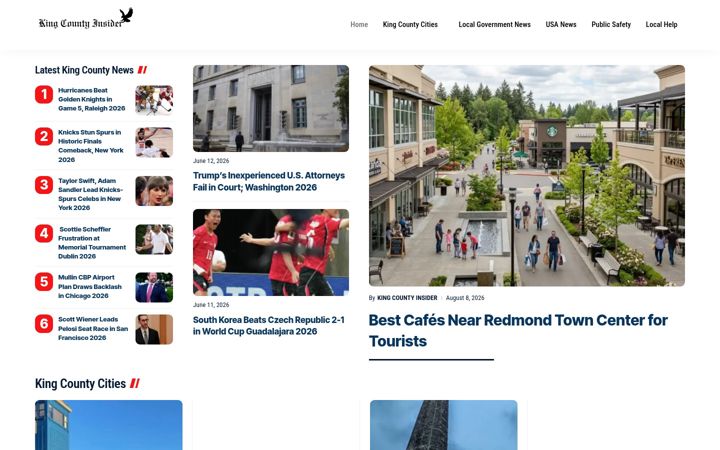Click the Mullin suit-and-tie thumbnail
The width and height of the screenshot is (720, 450).
point(154,287)
